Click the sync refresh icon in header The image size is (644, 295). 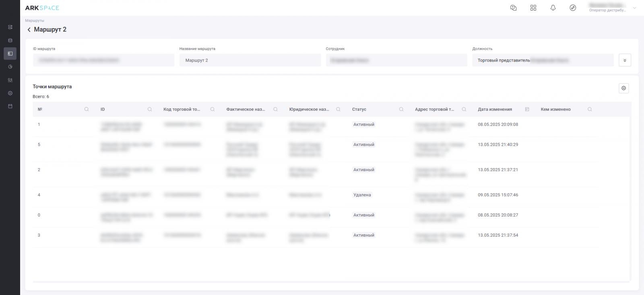tap(573, 8)
